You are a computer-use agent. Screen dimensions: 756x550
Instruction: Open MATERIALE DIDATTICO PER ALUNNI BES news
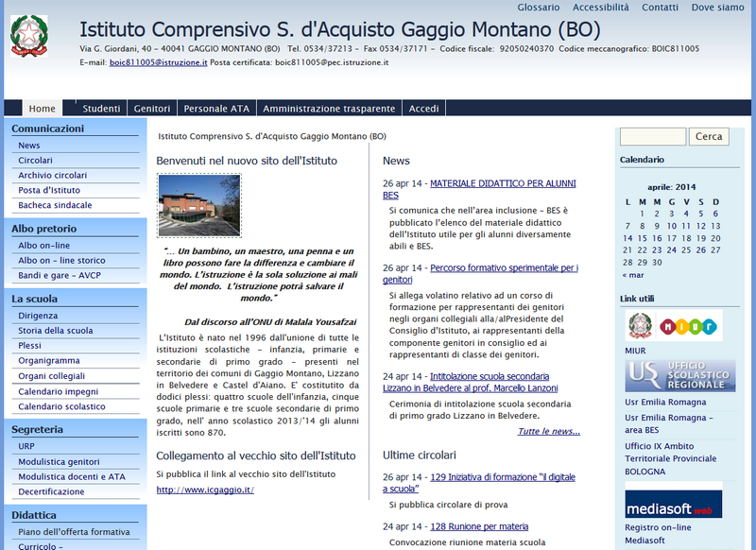[503, 183]
